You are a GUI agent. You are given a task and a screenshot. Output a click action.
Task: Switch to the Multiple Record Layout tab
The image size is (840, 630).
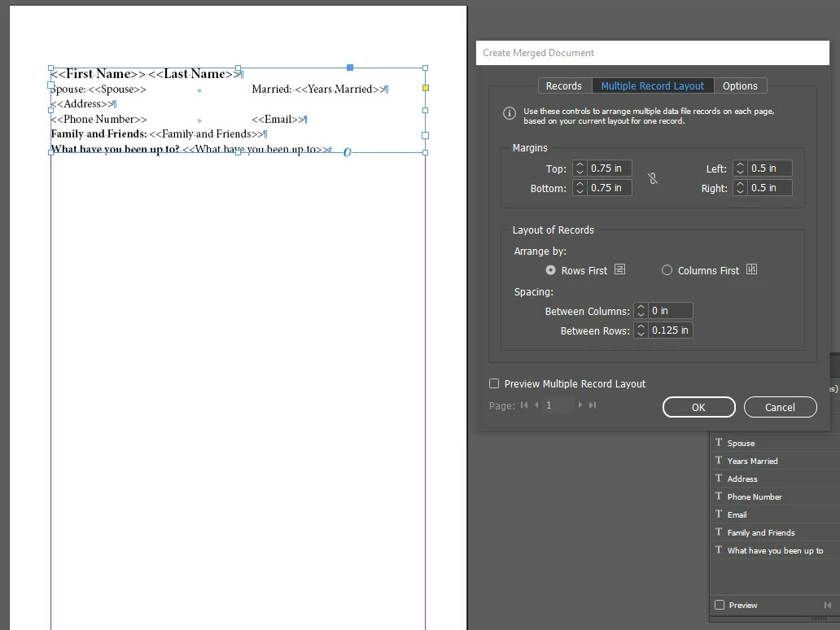pyautogui.click(x=653, y=85)
